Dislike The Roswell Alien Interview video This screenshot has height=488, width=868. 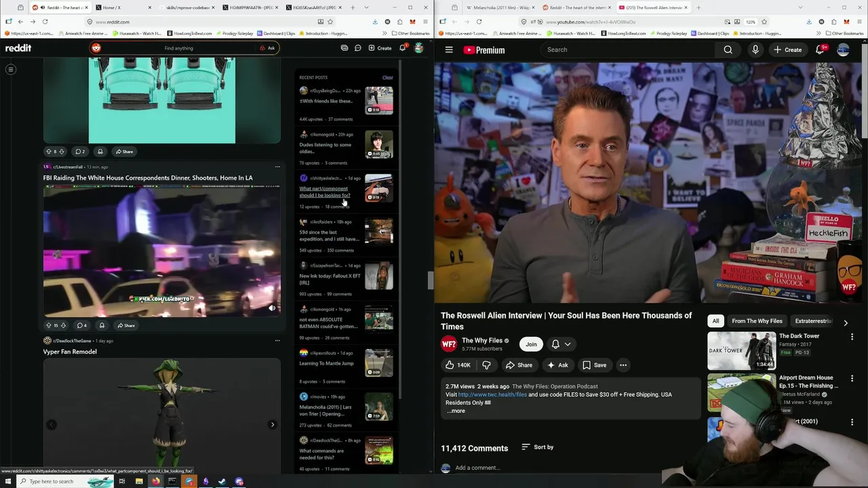coord(486,365)
